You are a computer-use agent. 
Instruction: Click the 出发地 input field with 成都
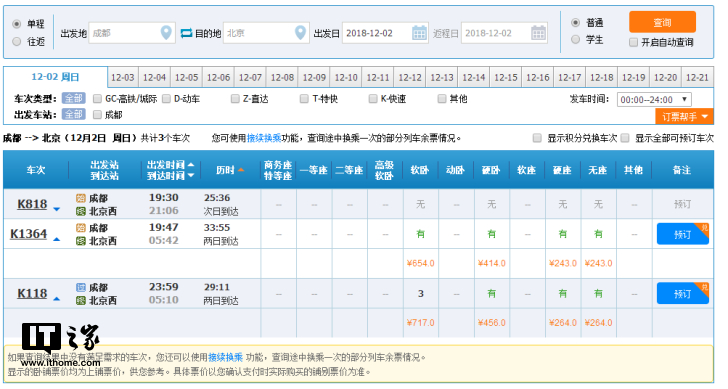[x=132, y=33]
